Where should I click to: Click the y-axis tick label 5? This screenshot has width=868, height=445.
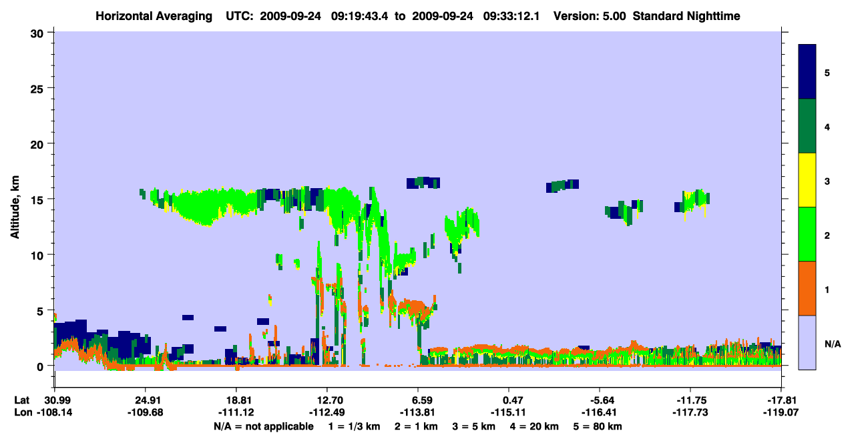tap(41, 311)
